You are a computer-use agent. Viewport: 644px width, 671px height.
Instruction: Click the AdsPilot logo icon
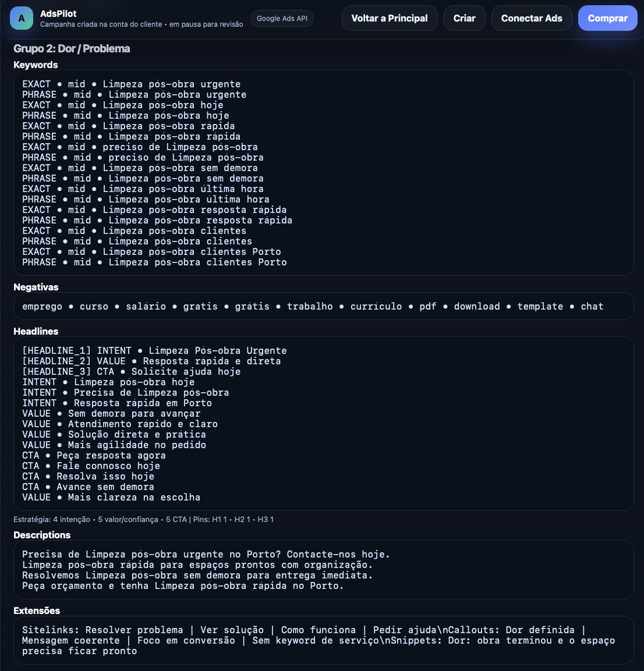coord(22,19)
